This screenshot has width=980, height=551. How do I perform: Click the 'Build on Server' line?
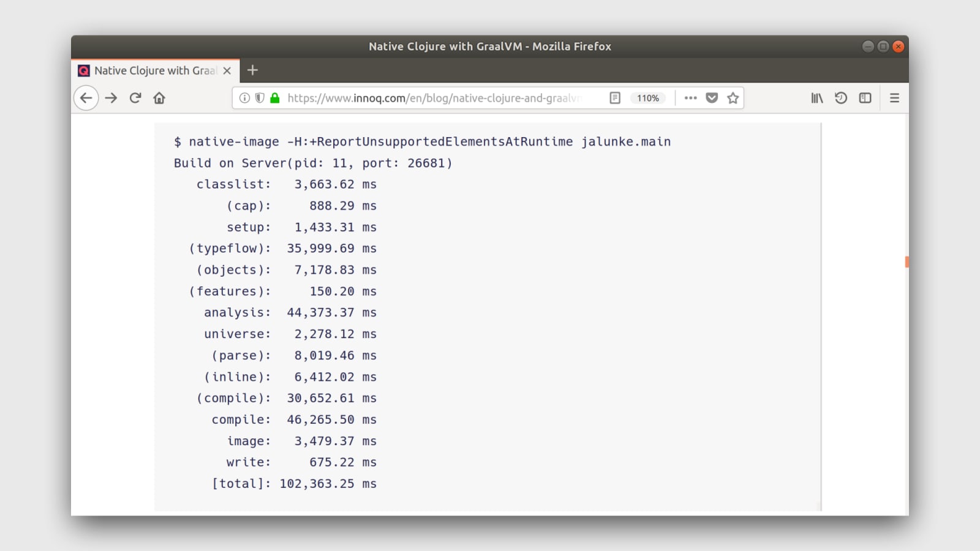(x=313, y=163)
